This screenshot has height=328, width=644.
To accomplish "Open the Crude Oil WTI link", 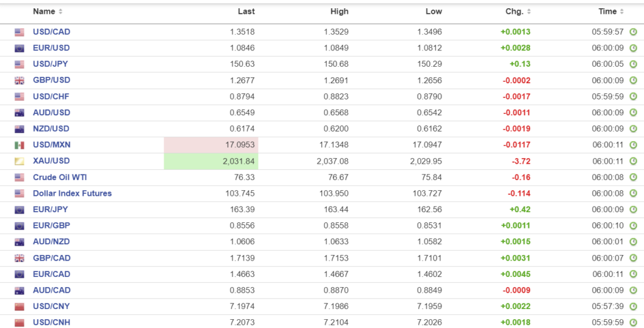I will click(60, 178).
